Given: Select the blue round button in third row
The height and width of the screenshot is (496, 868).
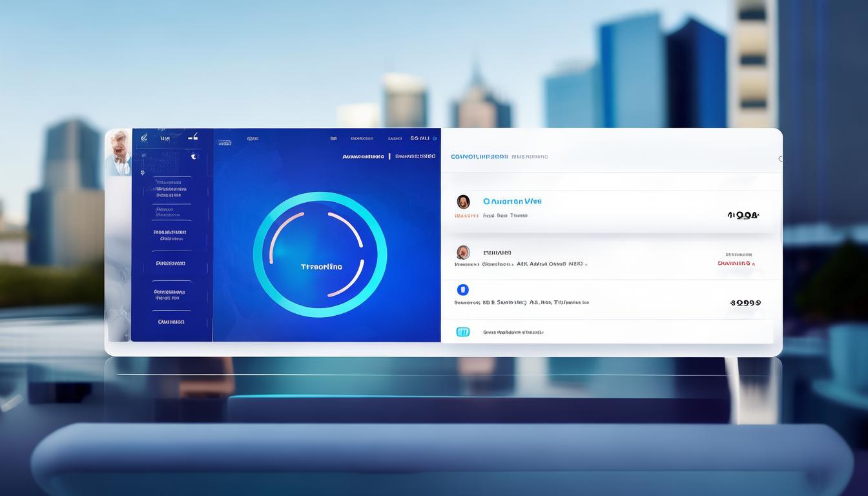Looking at the screenshot, I should coord(462,290).
